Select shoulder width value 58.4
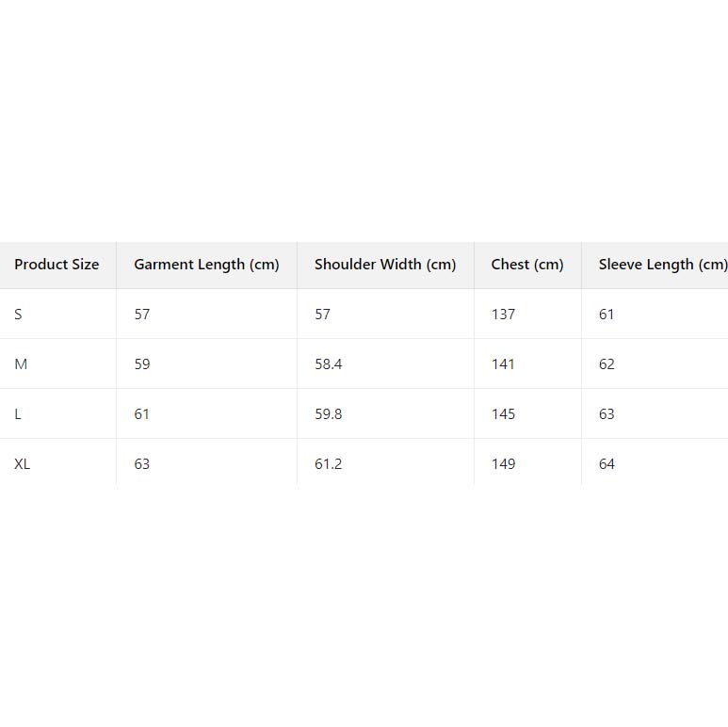This screenshot has height=727, width=728. coord(329,364)
